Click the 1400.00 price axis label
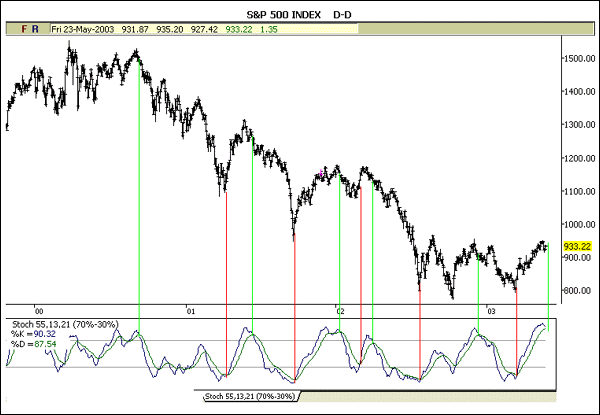Screen dimensions: 600x415 pyautogui.click(x=579, y=91)
